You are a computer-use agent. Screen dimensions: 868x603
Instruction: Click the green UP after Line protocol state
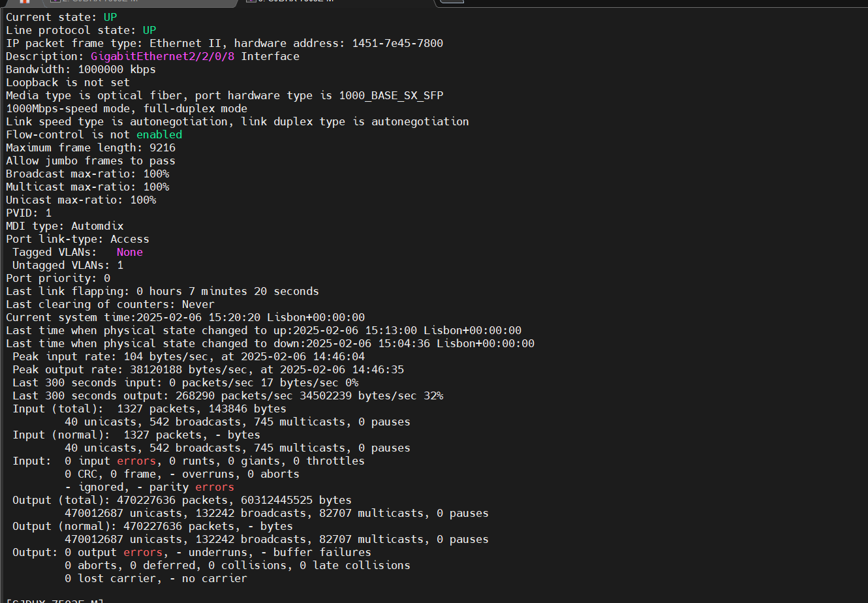click(x=149, y=30)
